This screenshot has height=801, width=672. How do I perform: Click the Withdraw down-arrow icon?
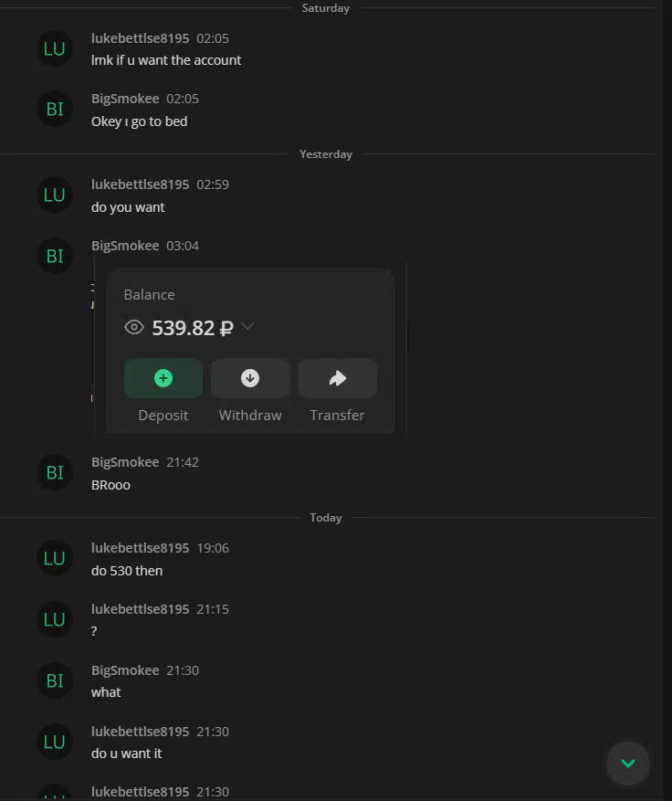click(x=250, y=378)
